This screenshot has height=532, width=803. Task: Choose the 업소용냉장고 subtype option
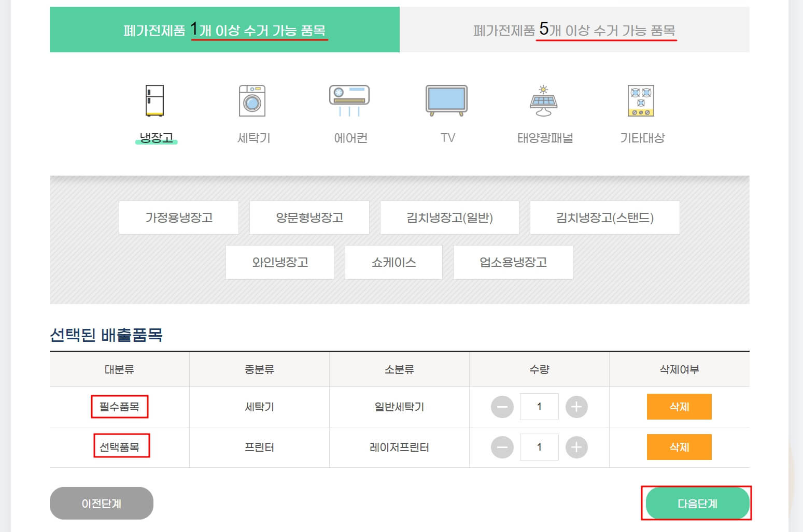[513, 262]
